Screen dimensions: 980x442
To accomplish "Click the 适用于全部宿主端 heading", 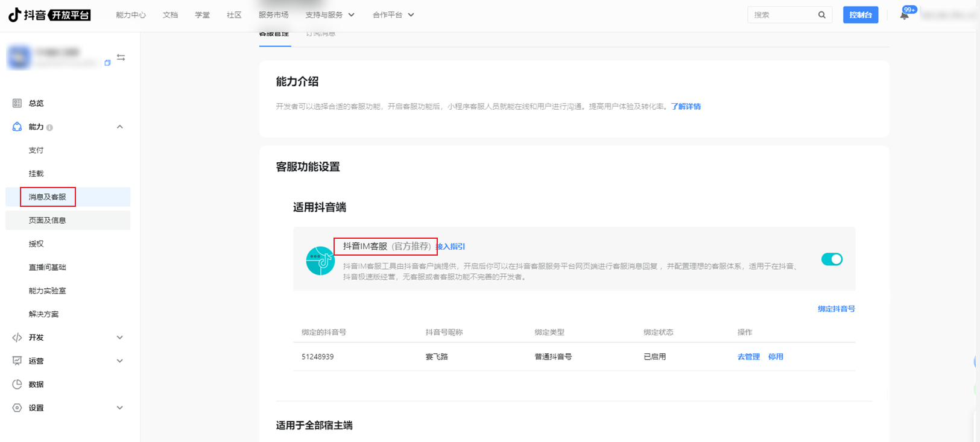I will pos(314,426).
